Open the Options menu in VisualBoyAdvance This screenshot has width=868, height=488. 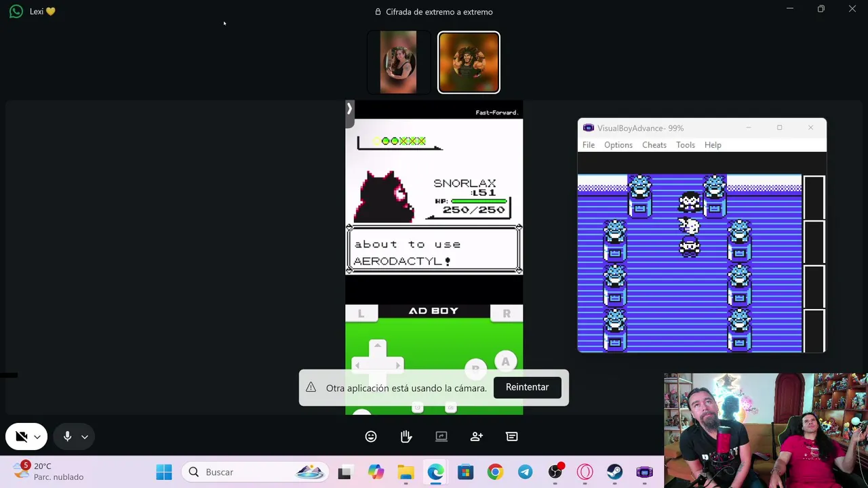pyautogui.click(x=618, y=145)
